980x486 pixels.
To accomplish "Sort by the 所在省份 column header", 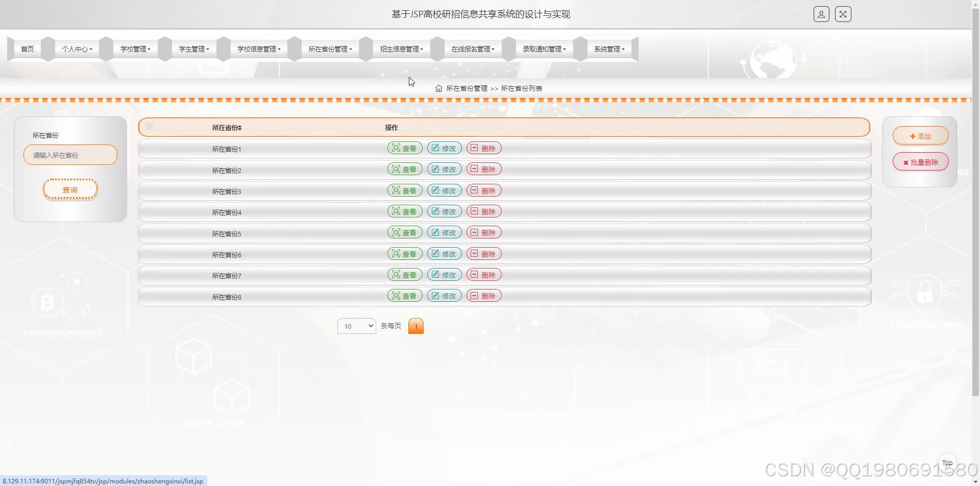I will point(227,128).
